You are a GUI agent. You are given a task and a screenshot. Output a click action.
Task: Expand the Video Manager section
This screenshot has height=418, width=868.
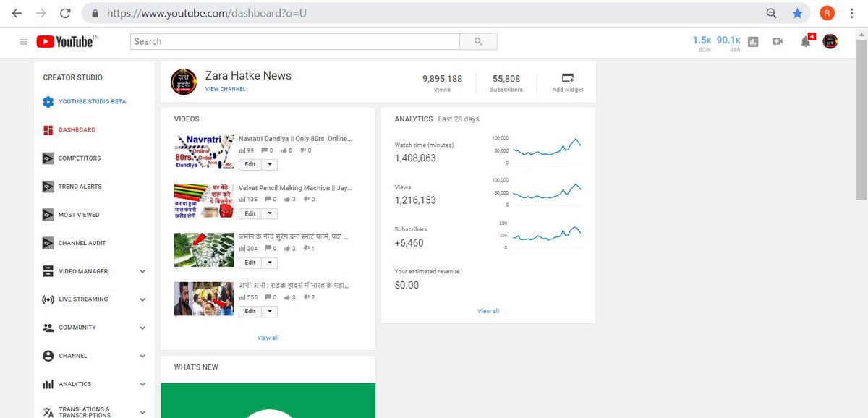pos(142,272)
